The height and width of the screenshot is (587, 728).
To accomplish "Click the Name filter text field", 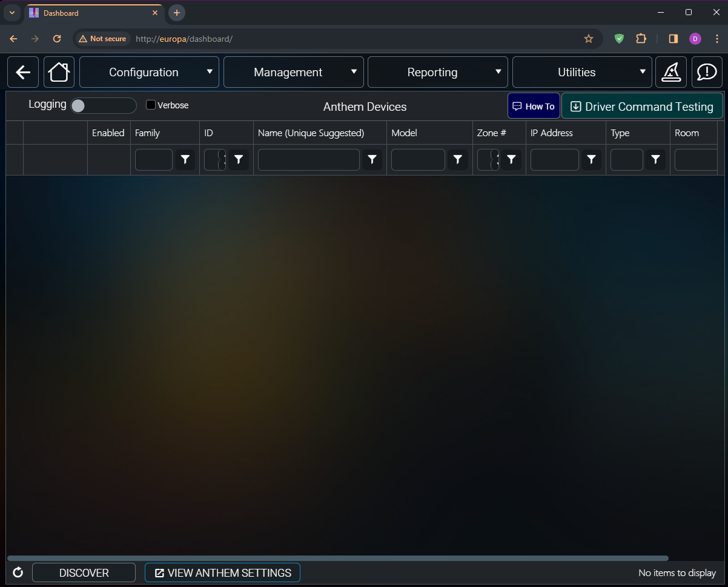I will click(x=309, y=160).
